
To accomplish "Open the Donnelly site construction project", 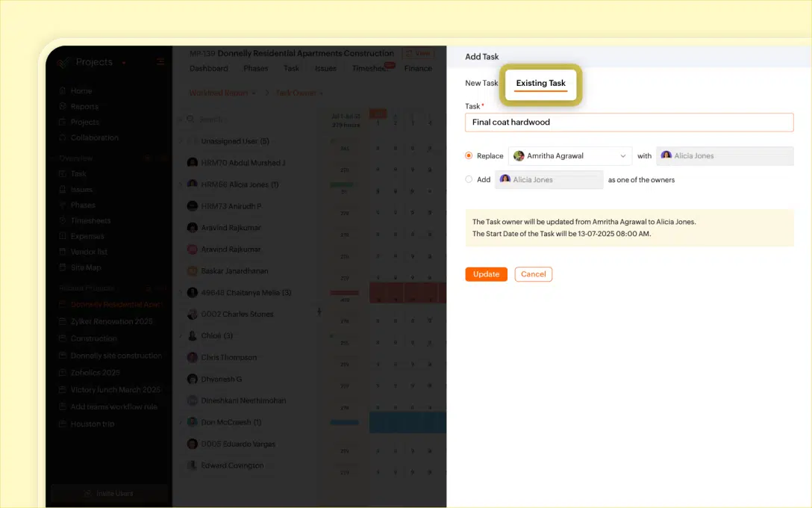I will 116,356.
